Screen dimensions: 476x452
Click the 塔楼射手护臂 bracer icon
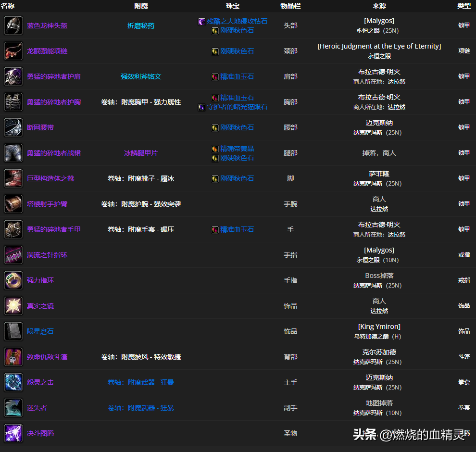[13, 204]
